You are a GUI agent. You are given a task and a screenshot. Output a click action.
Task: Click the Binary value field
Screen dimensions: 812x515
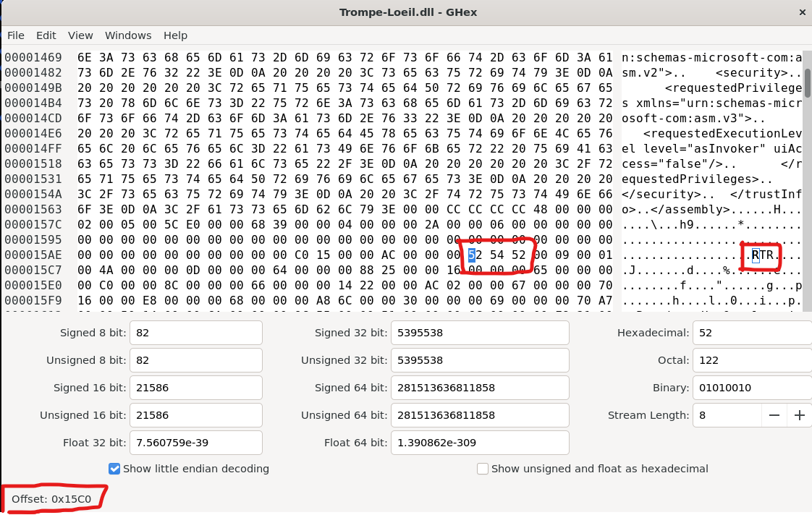coord(751,388)
